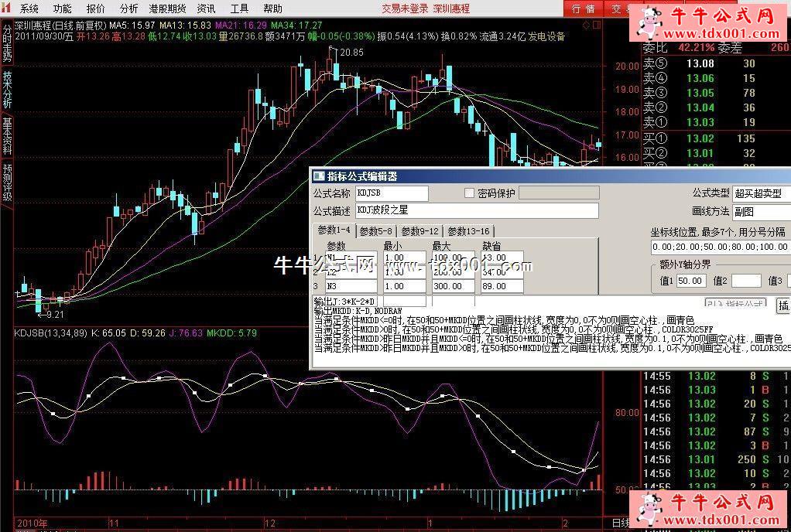Image resolution: width=791 pixels, height=532 pixels.
Task: Open the 帮助 menu
Action: coord(272,9)
